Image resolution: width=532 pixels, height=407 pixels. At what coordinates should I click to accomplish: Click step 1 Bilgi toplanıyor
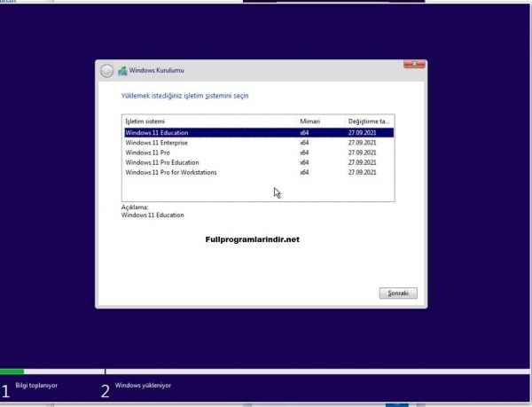coord(34,387)
